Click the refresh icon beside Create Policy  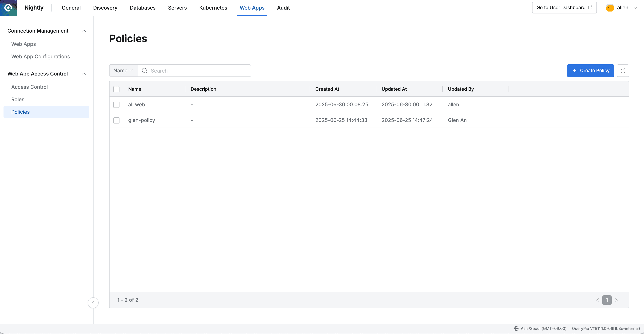[x=623, y=71]
